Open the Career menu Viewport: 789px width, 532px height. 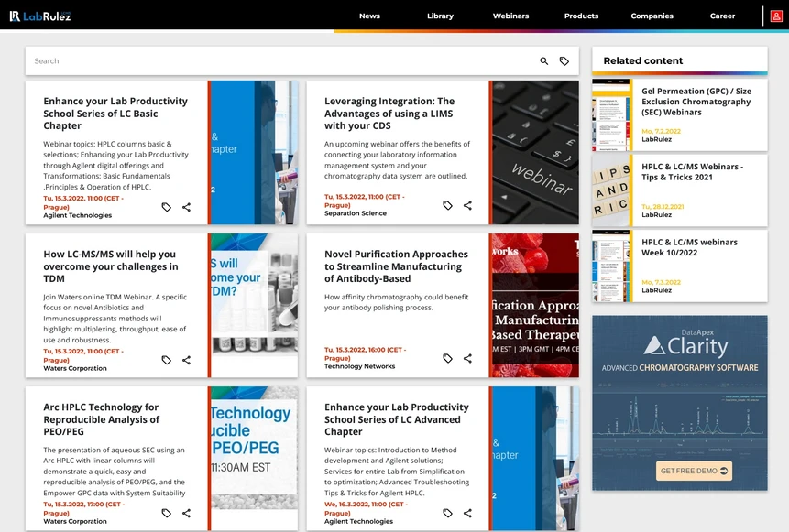[x=722, y=16]
